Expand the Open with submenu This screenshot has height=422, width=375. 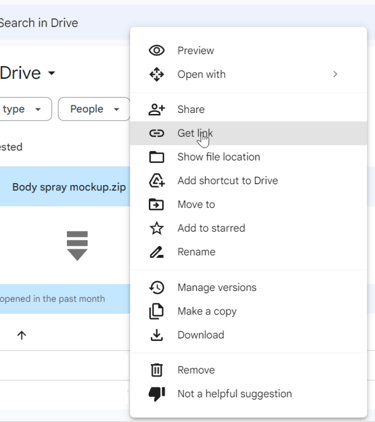point(248,74)
